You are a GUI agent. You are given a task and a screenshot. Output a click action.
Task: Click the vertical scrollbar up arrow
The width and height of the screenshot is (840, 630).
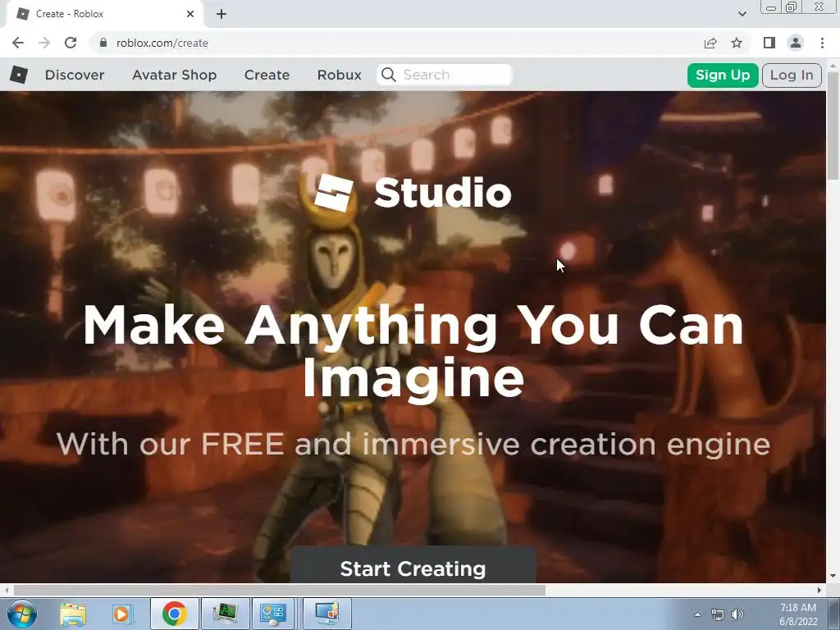(833, 64)
